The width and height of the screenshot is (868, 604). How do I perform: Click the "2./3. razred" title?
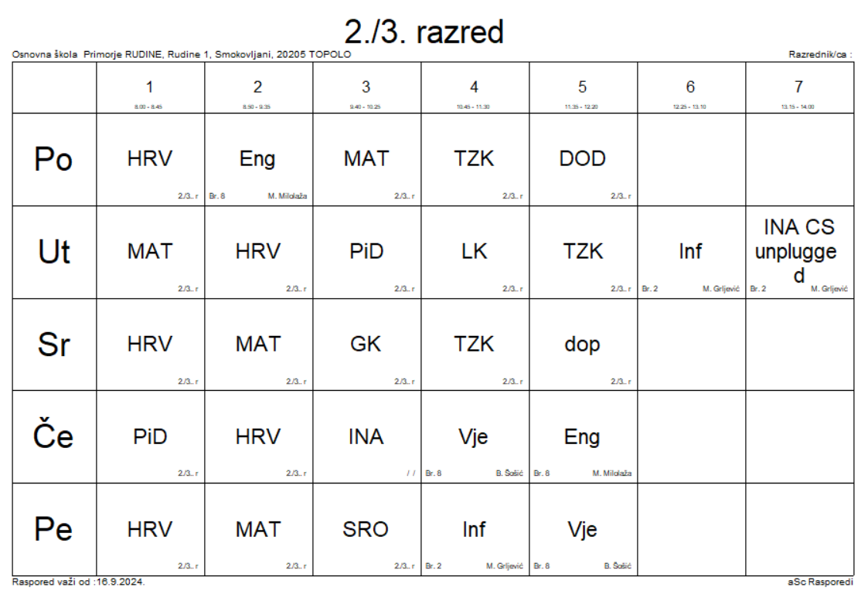coord(424,32)
